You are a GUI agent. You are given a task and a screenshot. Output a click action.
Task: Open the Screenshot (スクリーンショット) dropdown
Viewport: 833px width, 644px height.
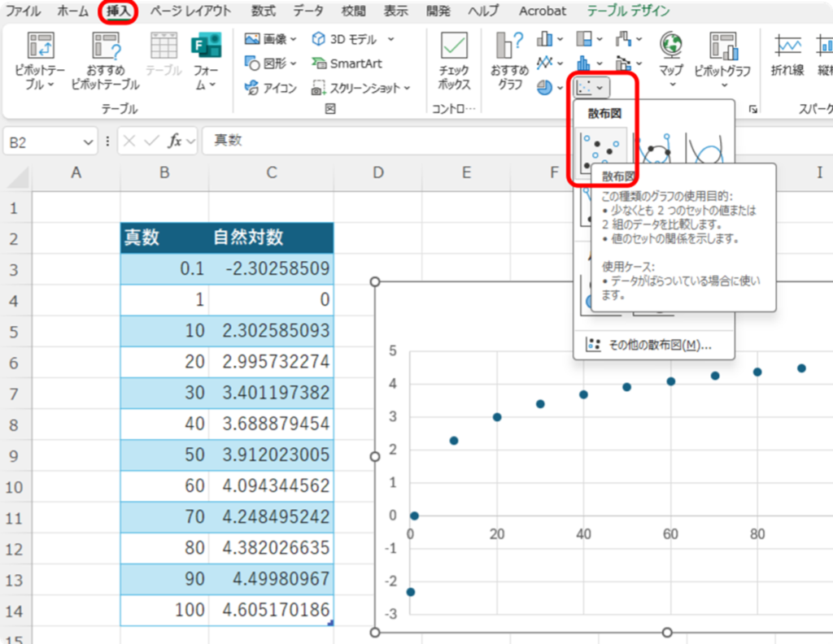pyautogui.click(x=360, y=88)
